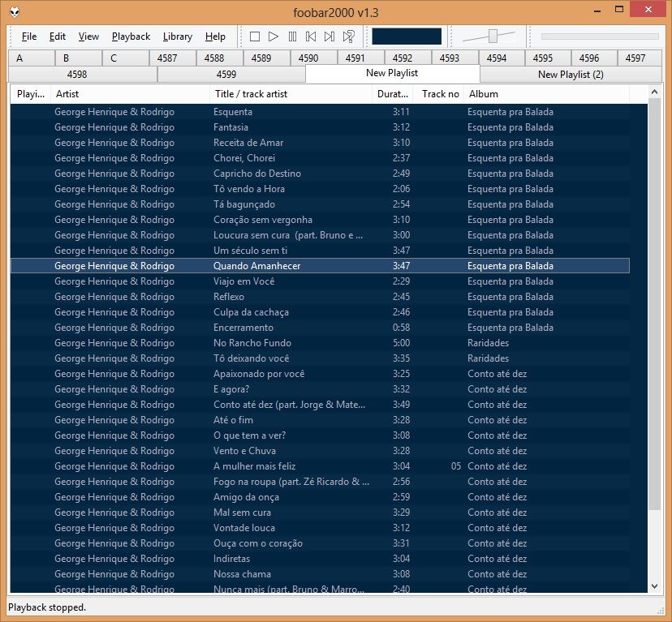Click the seek bar in toolbar
This screenshot has height=622, width=672.
tap(599, 36)
